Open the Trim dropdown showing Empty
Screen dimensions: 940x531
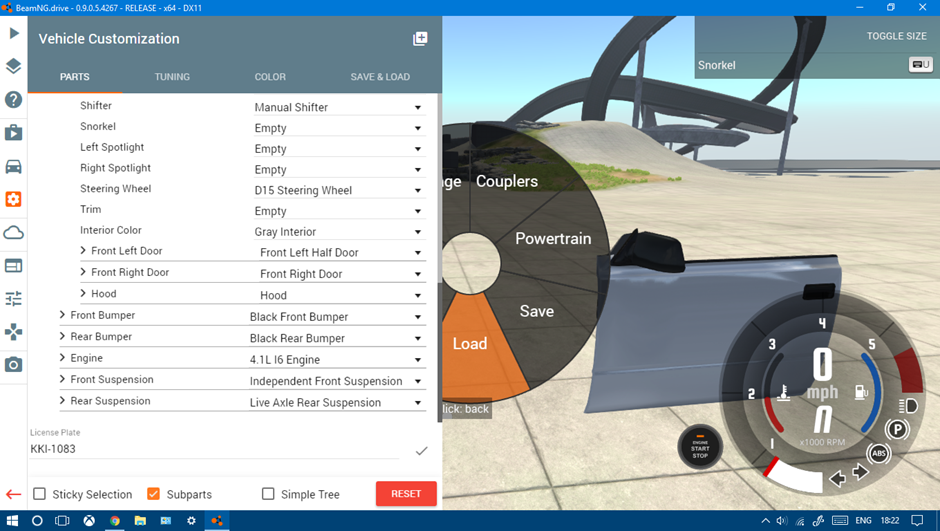(x=339, y=211)
